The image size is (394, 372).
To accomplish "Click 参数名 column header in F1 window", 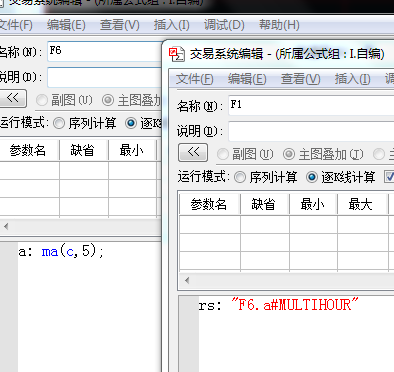I will (x=209, y=204).
